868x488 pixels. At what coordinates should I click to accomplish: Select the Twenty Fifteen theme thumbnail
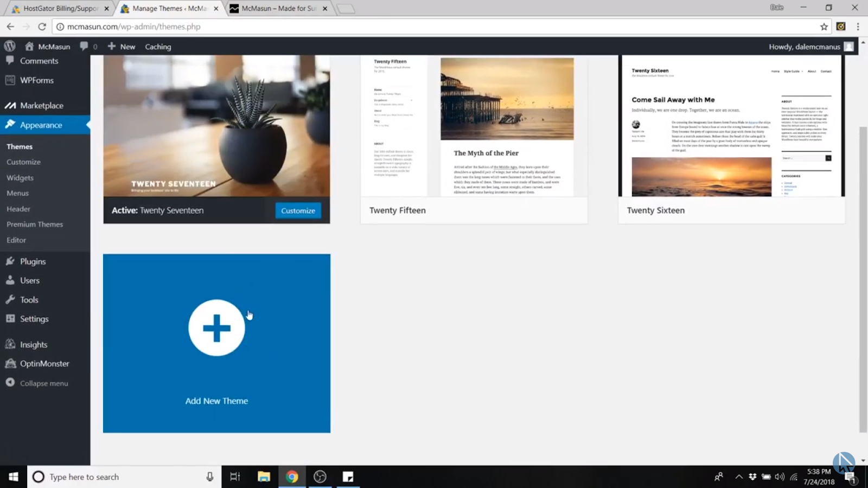coord(474,126)
